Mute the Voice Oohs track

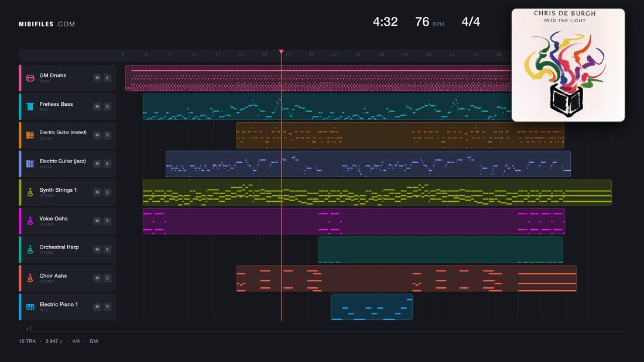coord(97,221)
